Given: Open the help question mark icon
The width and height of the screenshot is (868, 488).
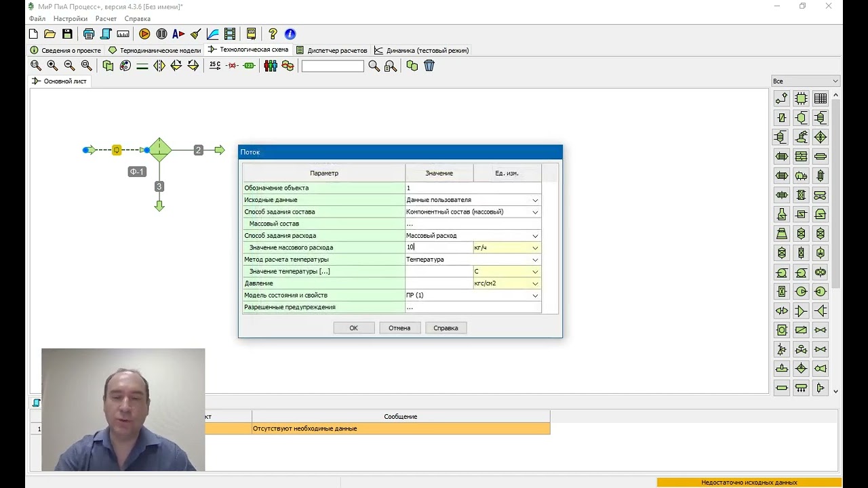Looking at the screenshot, I should [x=273, y=34].
